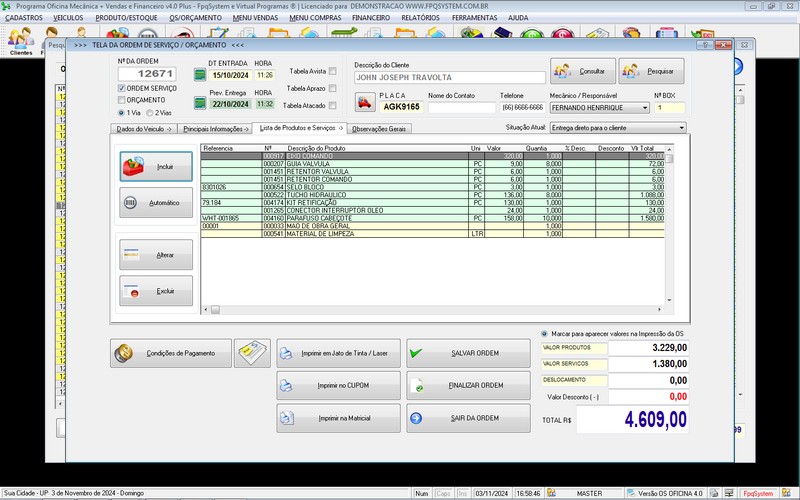Open the FINANCEIRO menu
800x500 pixels.
[x=371, y=18]
